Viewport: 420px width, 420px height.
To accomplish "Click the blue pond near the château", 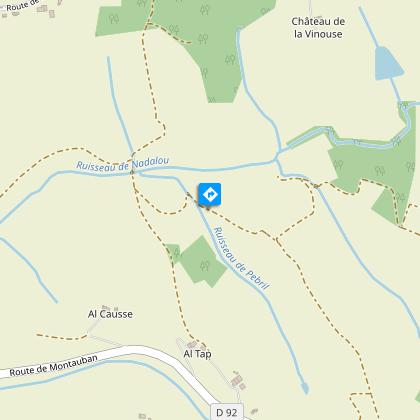I will [x=388, y=63].
